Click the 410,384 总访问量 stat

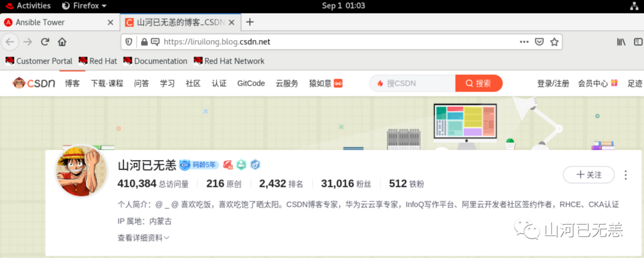(x=153, y=183)
